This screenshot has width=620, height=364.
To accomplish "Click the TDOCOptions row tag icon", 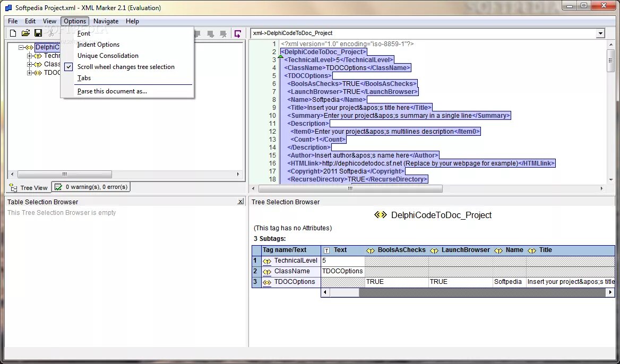I will coord(267,282).
